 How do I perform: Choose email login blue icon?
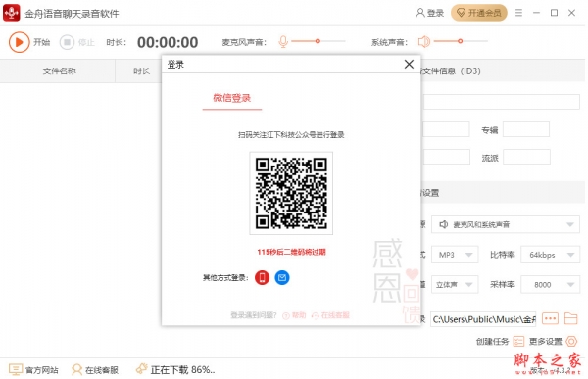(282, 278)
